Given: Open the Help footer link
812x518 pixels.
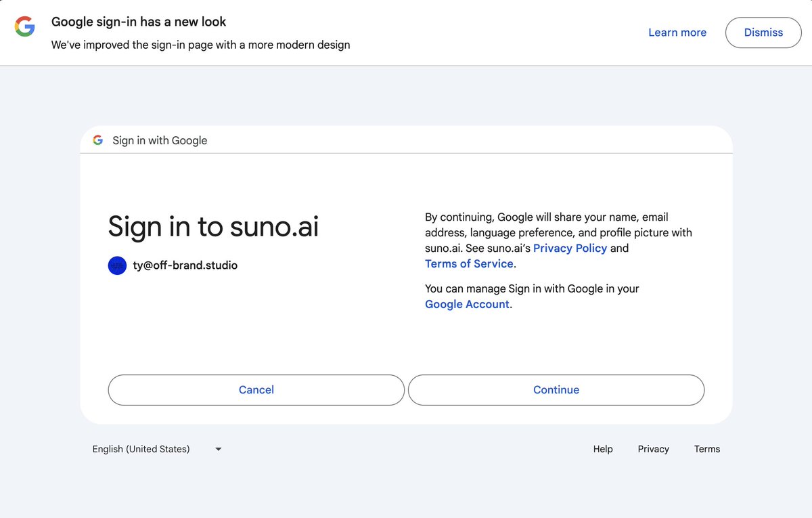Looking at the screenshot, I should [x=603, y=449].
